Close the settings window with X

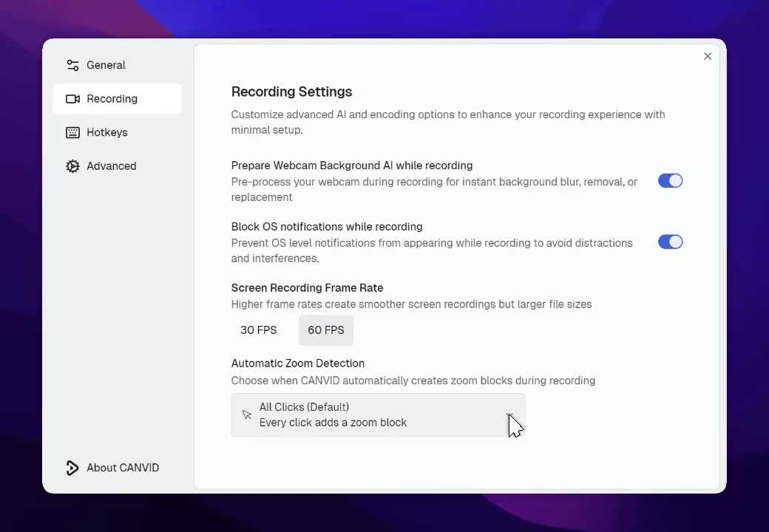(x=708, y=56)
